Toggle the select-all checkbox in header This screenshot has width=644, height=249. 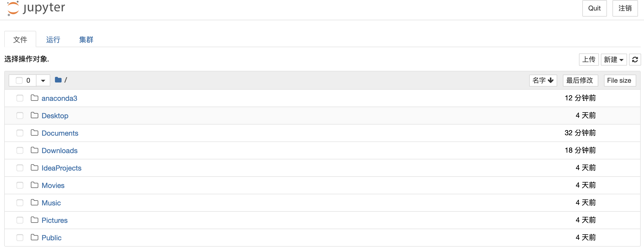19,80
